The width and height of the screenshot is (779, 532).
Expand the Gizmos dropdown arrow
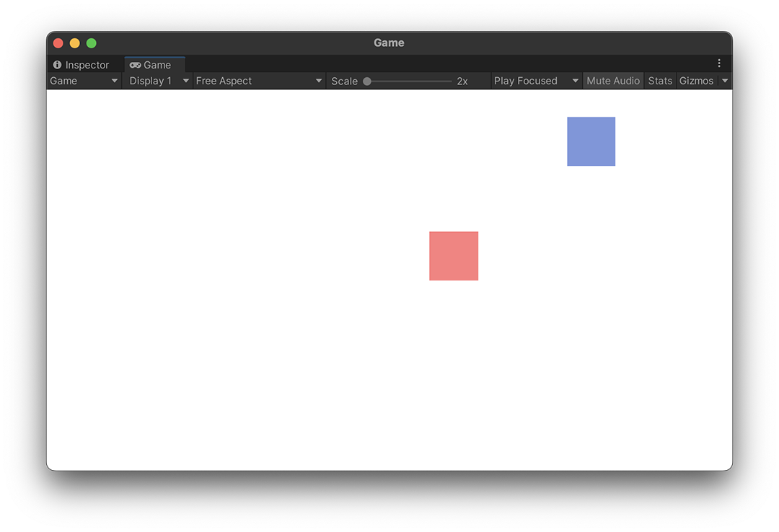(725, 81)
